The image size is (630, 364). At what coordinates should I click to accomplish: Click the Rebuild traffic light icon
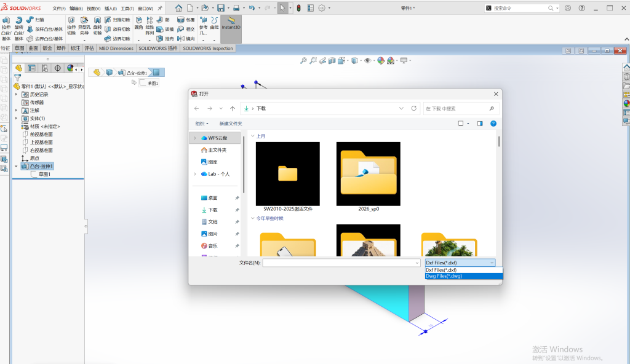click(x=298, y=8)
